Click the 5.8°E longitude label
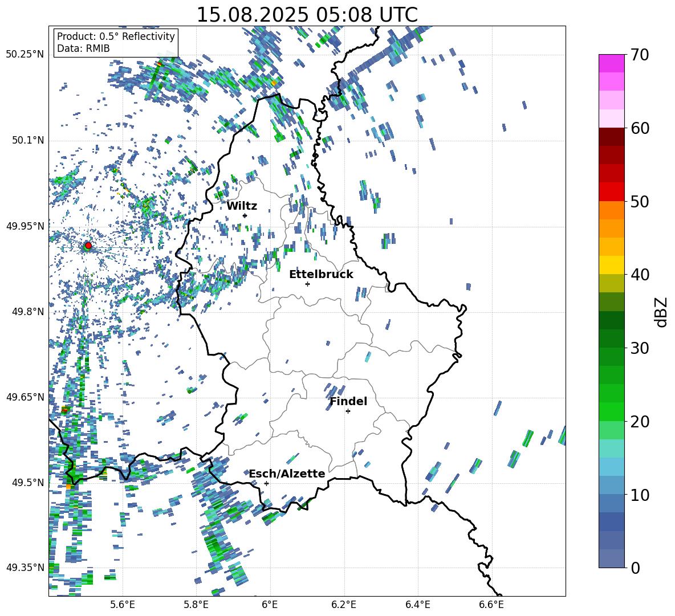The height and width of the screenshot is (616, 675). coord(196,605)
